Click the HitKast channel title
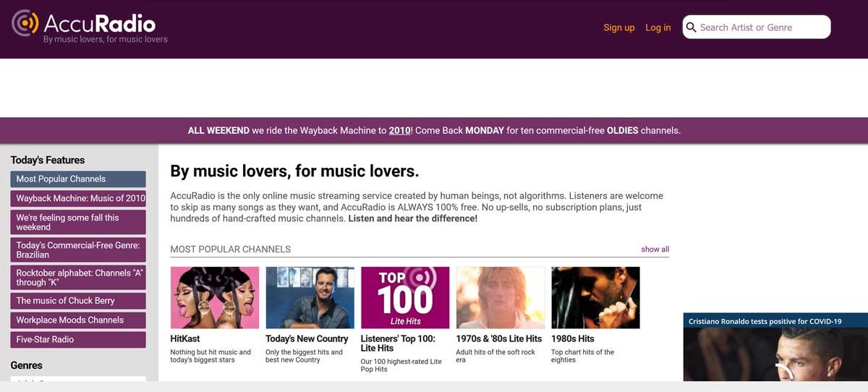Image resolution: width=868 pixels, height=392 pixels. pos(185,338)
